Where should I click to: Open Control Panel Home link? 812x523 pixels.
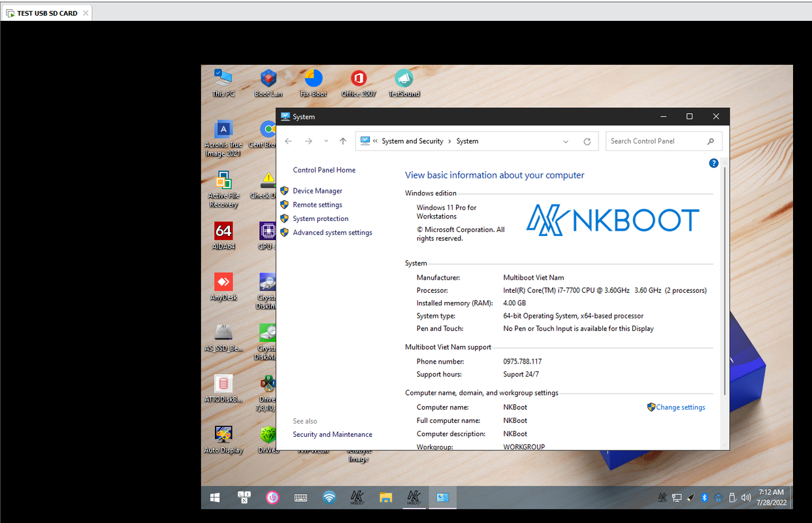point(324,170)
